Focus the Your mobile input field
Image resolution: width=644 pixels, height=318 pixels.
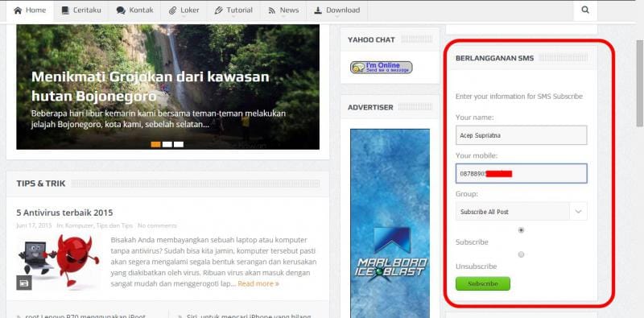point(521,173)
